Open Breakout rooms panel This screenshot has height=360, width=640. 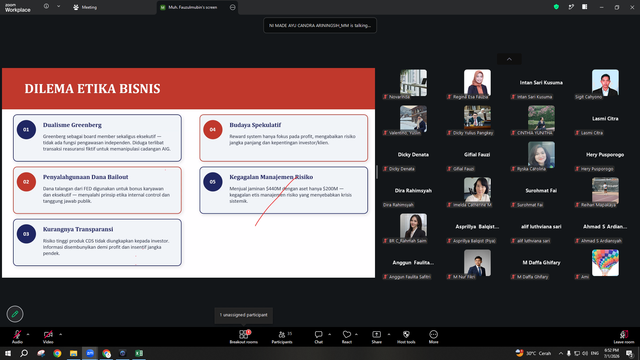[244, 337]
